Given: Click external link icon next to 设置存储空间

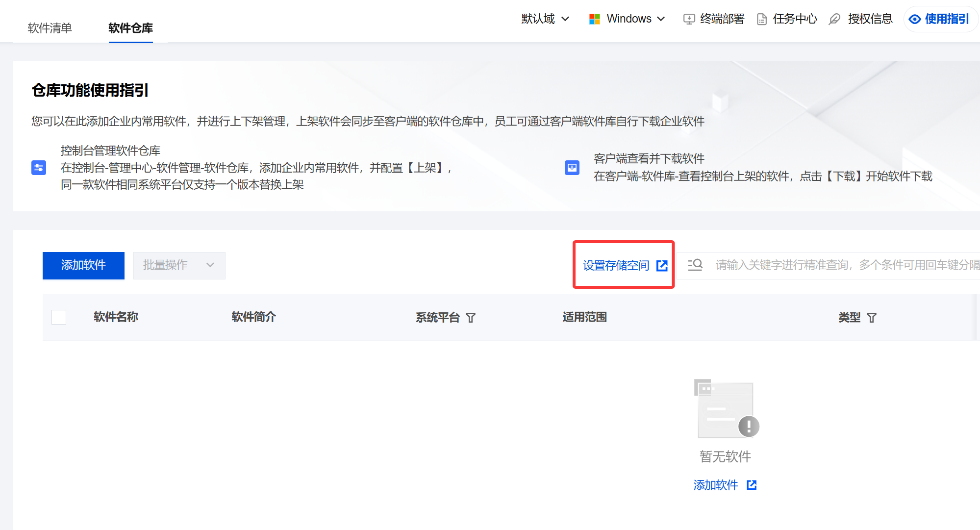Looking at the screenshot, I should [662, 266].
